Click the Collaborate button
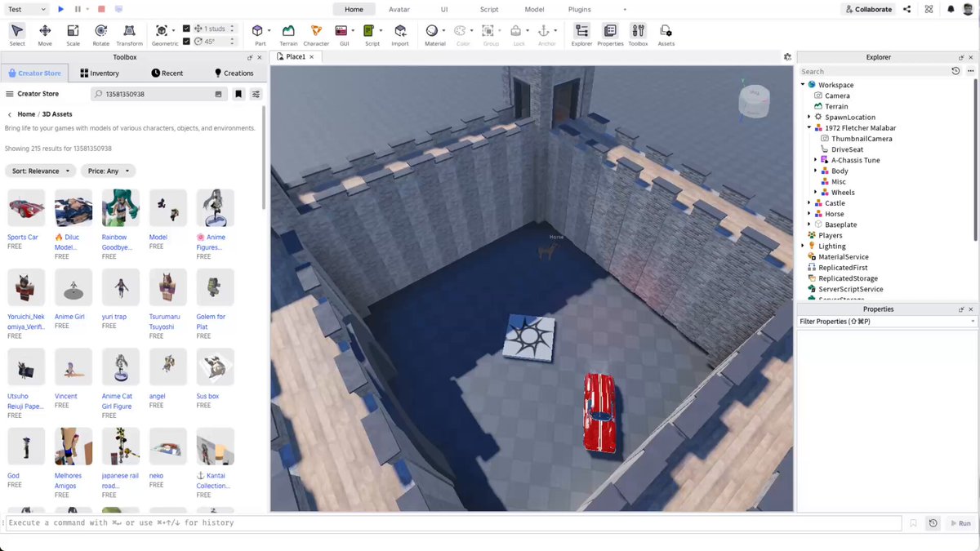The height and width of the screenshot is (551, 980). [868, 9]
